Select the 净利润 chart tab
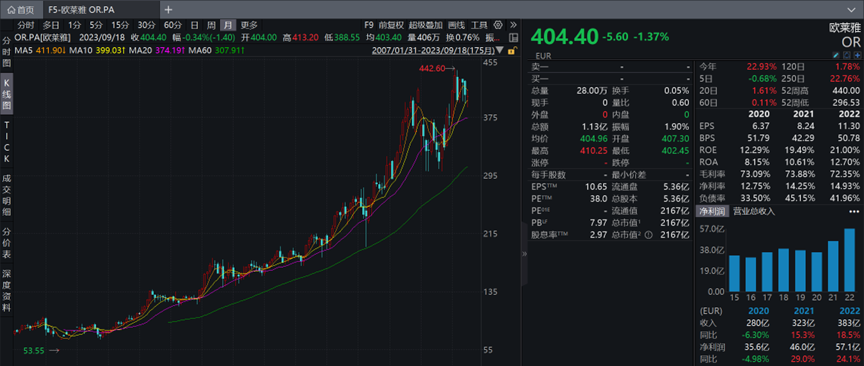Screen dimensions: 864x366 [713, 211]
